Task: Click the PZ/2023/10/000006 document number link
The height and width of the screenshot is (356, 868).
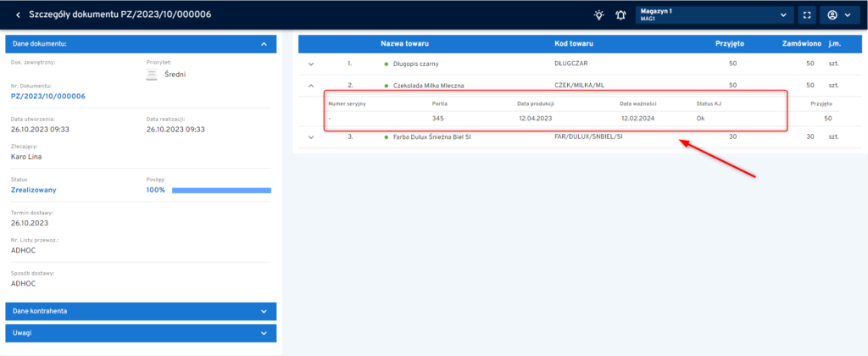Action: click(x=48, y=97)
